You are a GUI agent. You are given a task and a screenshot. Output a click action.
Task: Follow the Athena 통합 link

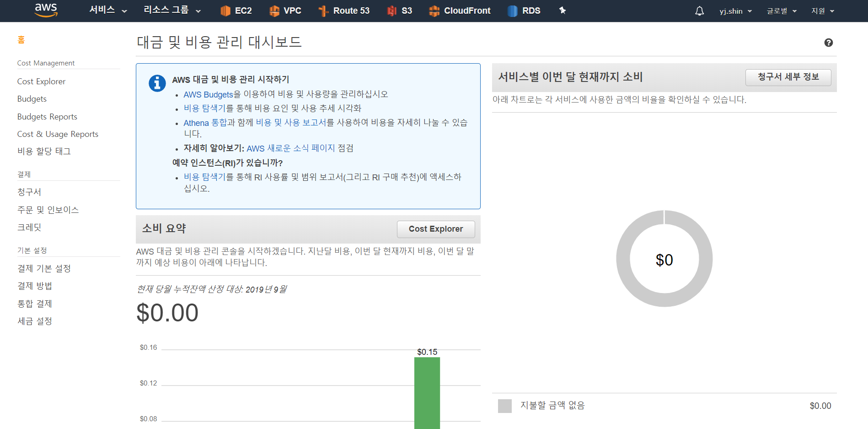(x=205, y=123)
